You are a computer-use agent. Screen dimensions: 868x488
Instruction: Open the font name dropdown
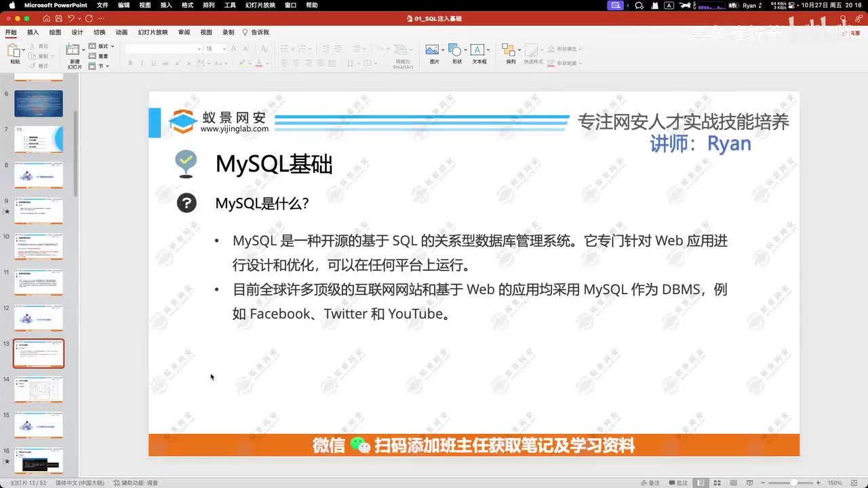pos(199,49)
